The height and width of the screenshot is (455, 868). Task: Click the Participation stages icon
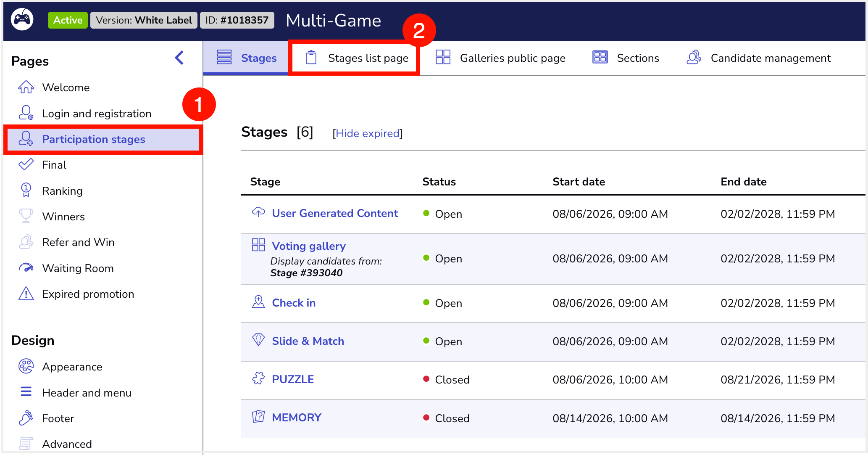pos(26,139)
